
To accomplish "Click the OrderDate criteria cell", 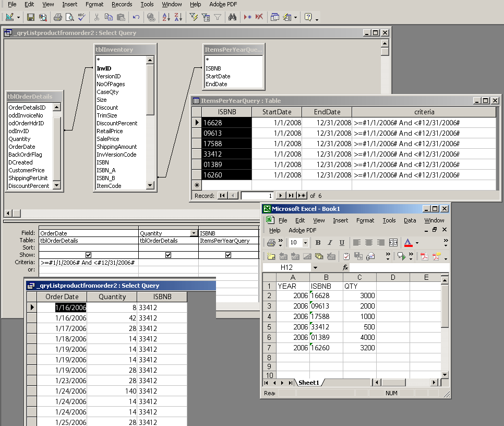I will [89, 263].
